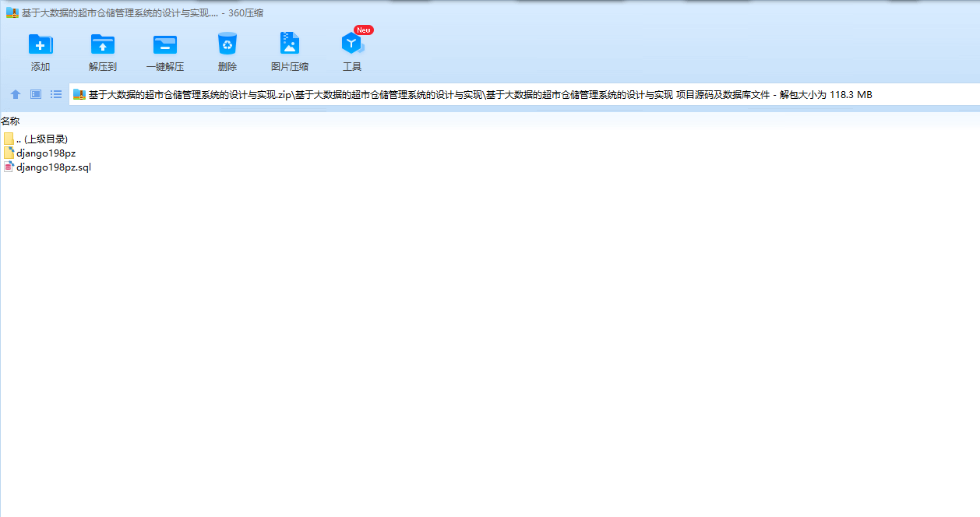Select the .. (上级目录) entry

[x=42, y=139]
